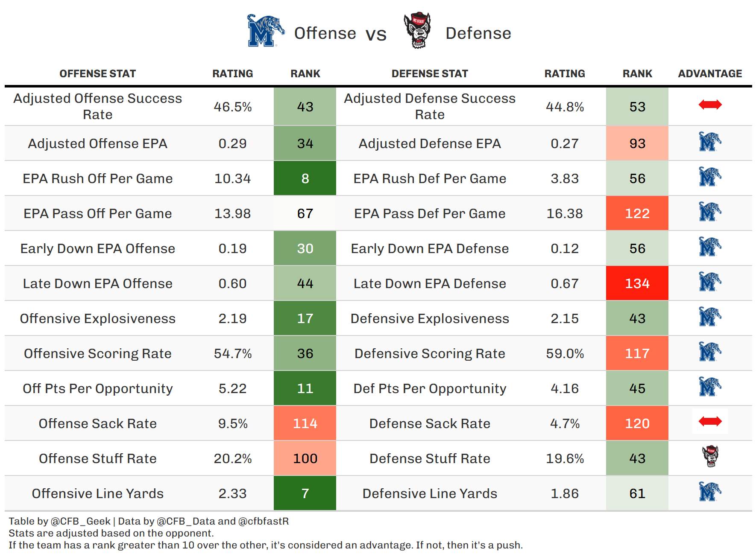Viewport: 756px width, 560px height.
Task: Click Memphis advantage logo in Late Down EPA row
Action: click(710, 282)
